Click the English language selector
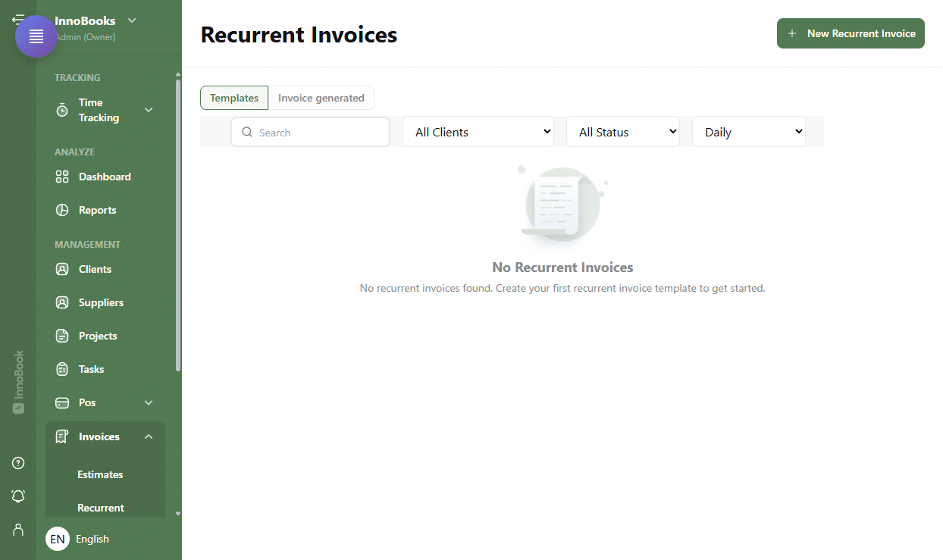Image resolution: width=943 pixels, height=560 pixels. (92, 539)
